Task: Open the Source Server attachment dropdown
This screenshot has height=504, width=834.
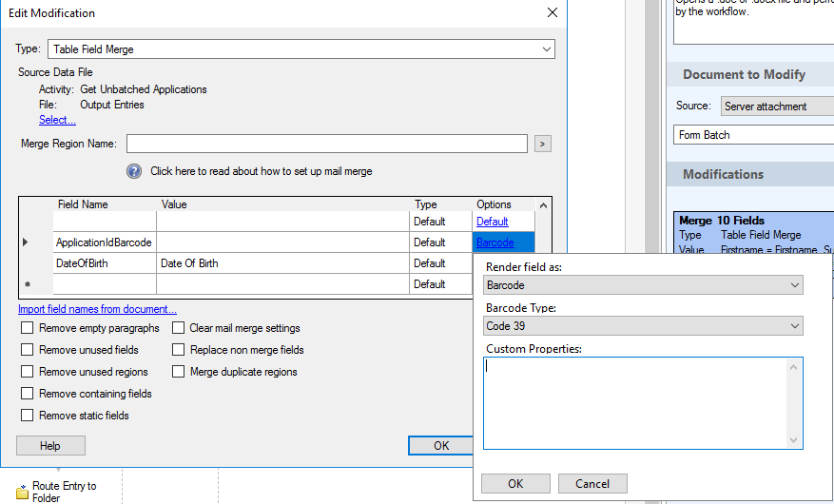Action: click(x=775, y=107)
